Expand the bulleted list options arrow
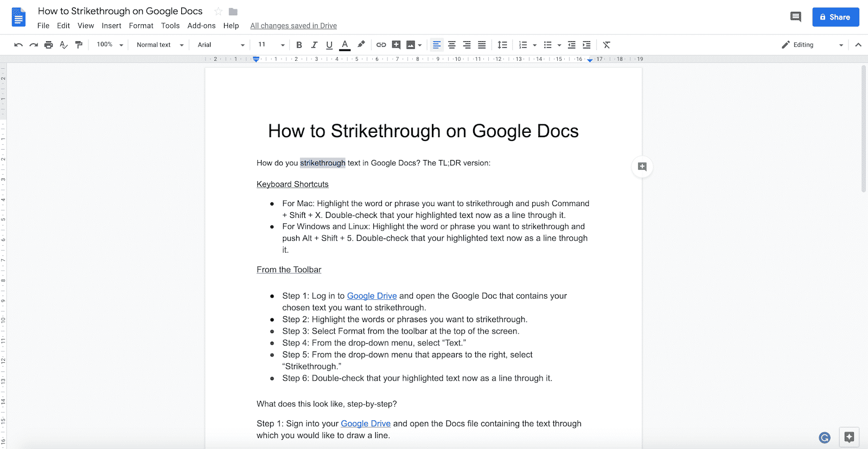 (559, 46)
